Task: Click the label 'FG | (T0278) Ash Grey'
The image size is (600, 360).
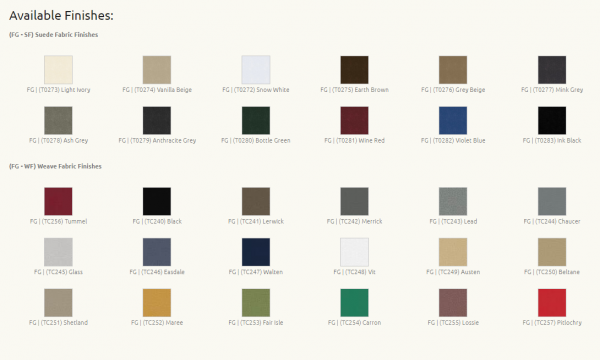Action: coord(58,140)
